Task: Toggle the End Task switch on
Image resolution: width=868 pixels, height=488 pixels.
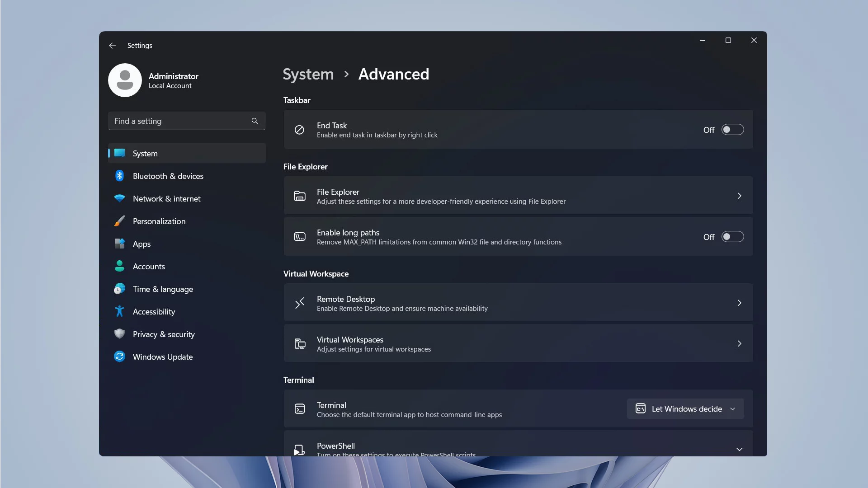Action: [732, 130]
